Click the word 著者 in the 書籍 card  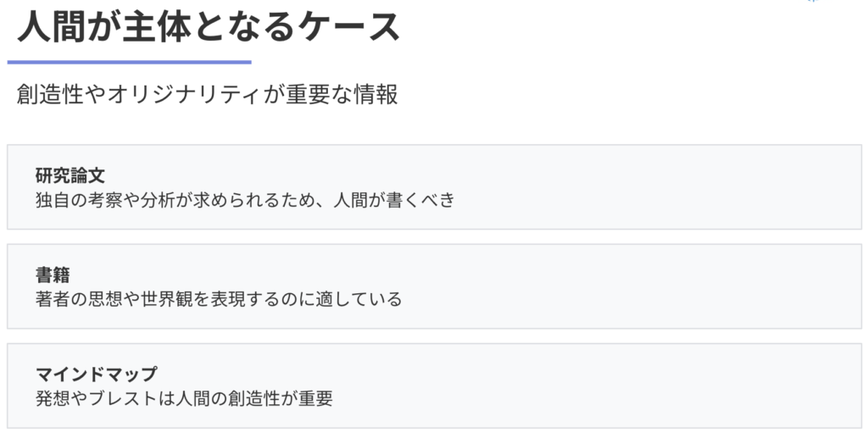[x=53, y=299]
